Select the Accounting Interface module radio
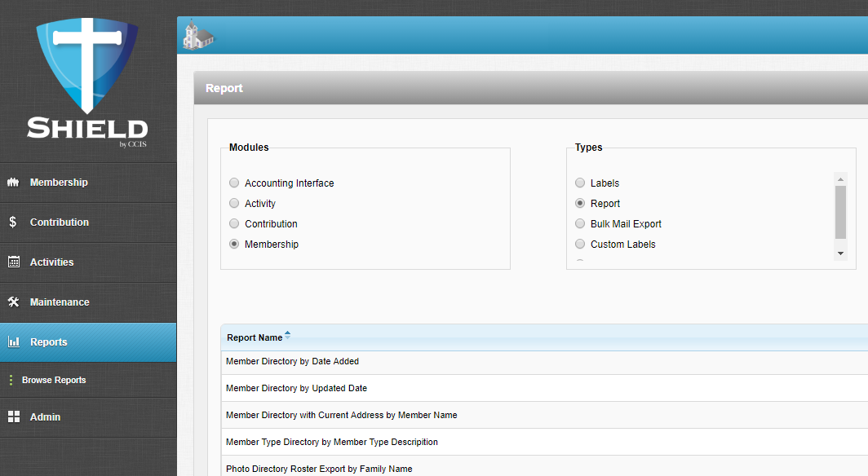The width and height of the screenshot is (868, 476). 234,183
